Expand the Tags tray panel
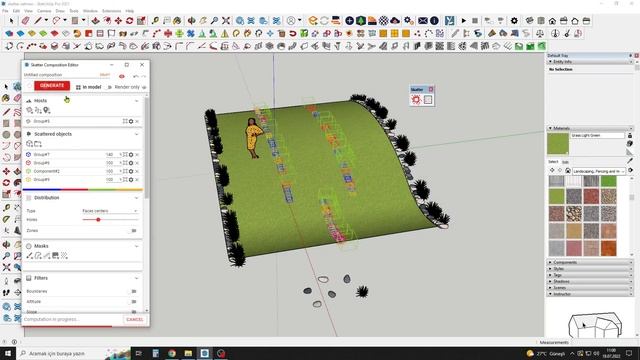640x360 pixels. [590, 275]
